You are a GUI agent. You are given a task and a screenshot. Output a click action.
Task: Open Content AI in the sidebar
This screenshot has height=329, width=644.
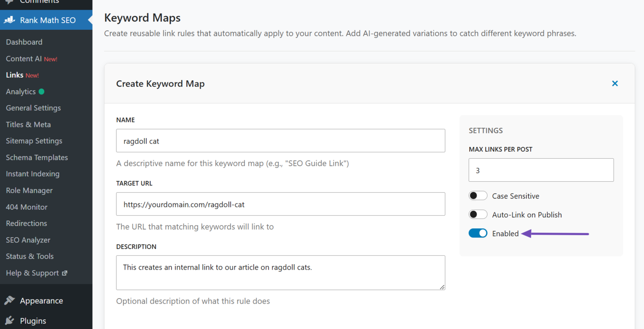tap(24, 58)
